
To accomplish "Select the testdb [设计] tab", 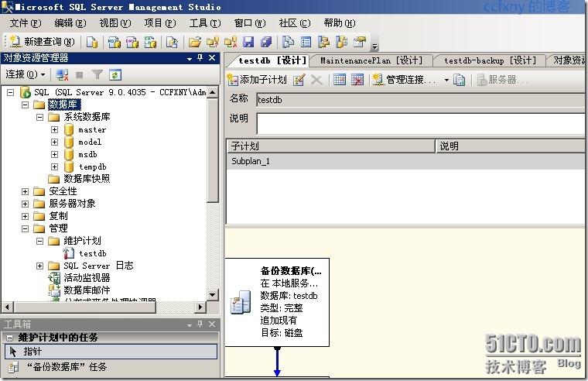I will (x=272, y=60).
